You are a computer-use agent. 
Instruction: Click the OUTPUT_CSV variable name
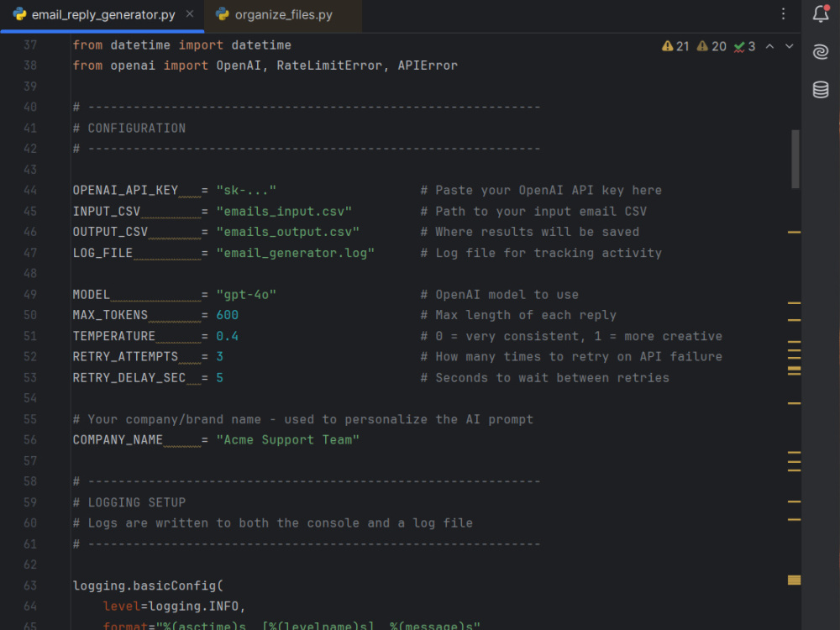[x=110, y=232]
